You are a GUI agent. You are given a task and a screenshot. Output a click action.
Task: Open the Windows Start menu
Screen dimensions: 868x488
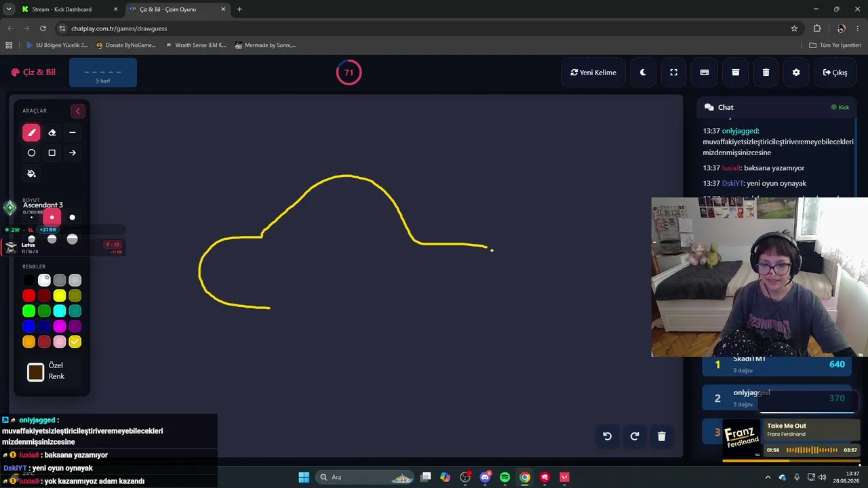304,477
